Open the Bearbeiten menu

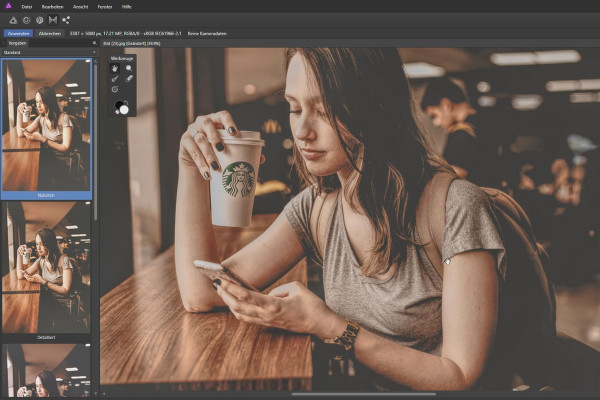(x=52, y=7)
